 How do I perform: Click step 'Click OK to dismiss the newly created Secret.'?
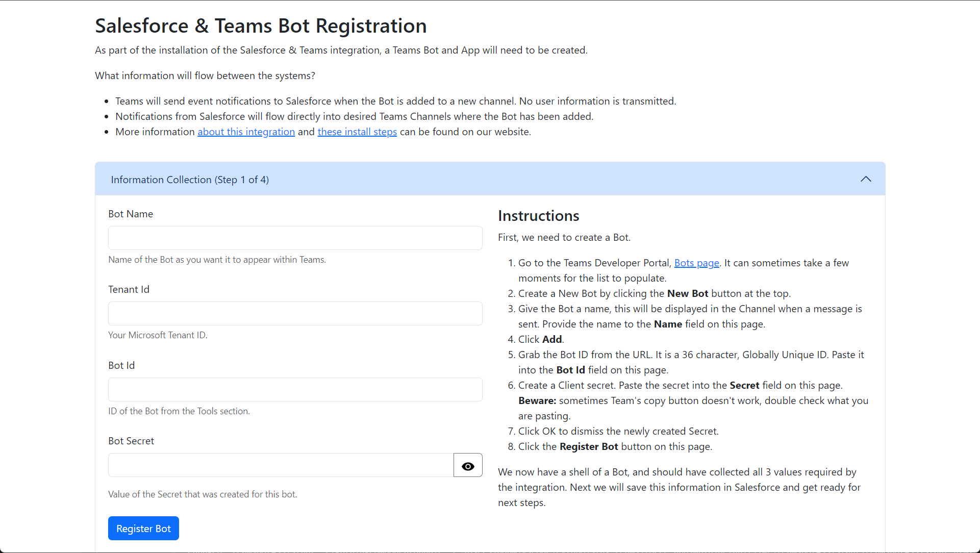click(x=618, y=431)
